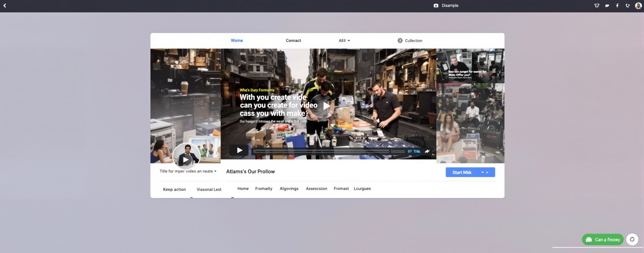Image resolution: width=644 pixels, height=253 pixels.
Task: Select the Lcurguea tab
Action: [x=362, y=189]
